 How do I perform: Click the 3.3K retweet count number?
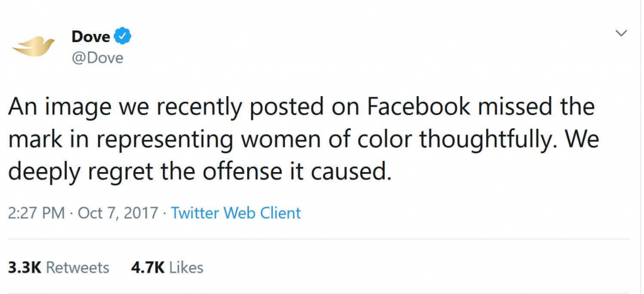[25, 268]
